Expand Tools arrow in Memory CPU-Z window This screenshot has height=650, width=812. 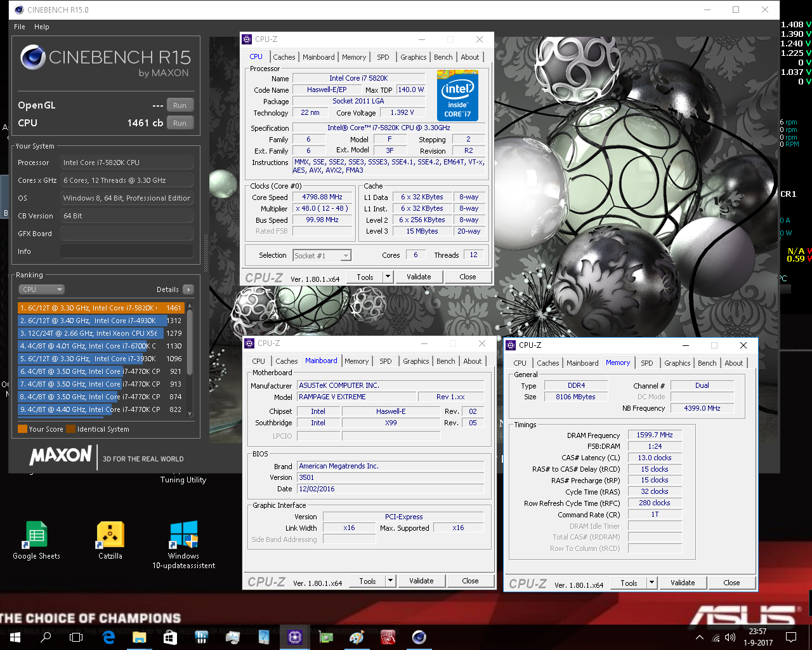tap(652, 583)
